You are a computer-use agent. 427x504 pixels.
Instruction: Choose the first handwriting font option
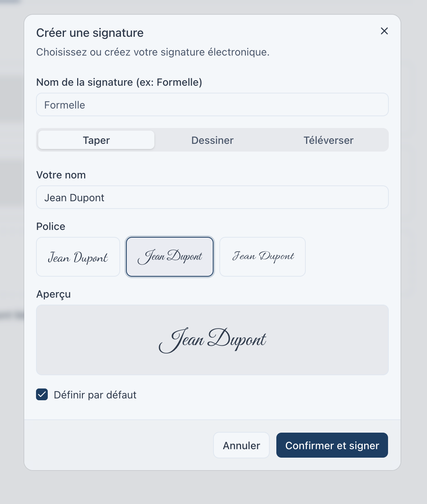pos(78,257)
